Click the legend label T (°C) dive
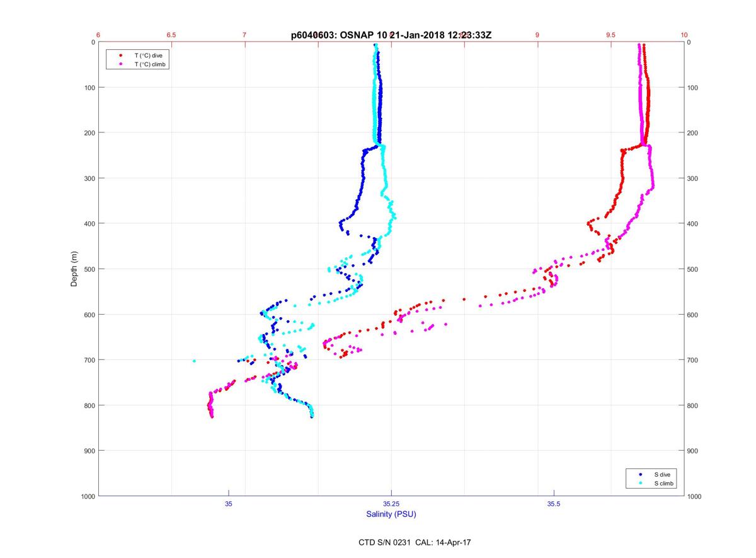756x558 pixels. tap(148, 55)
